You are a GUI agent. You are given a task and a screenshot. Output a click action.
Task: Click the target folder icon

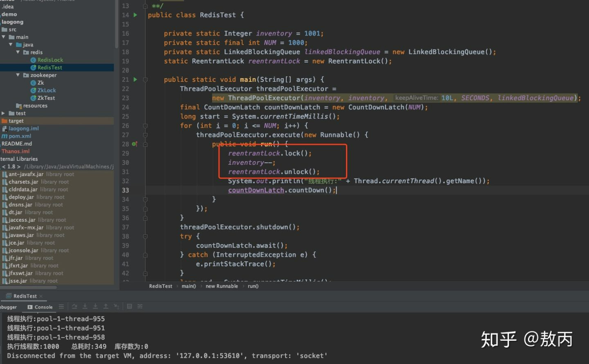click(4, 121)
